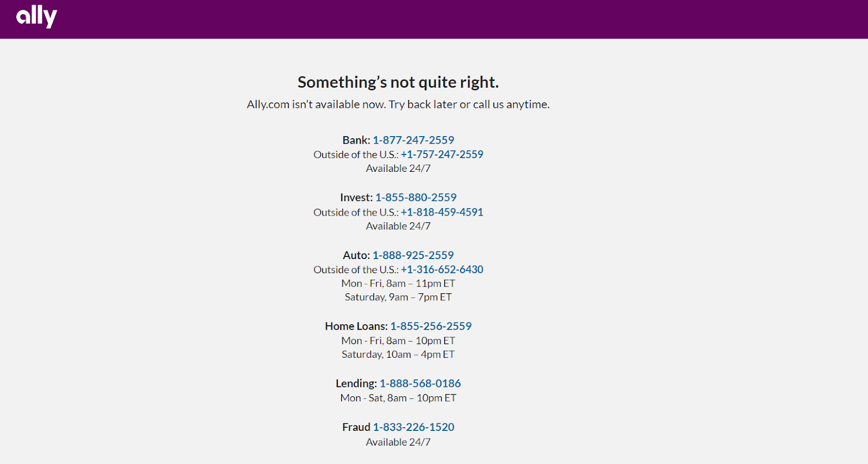The image size is (868, 464).
Task: Dial the Fraud hotline 1-833-226-1520
Action: pos(413,427)
